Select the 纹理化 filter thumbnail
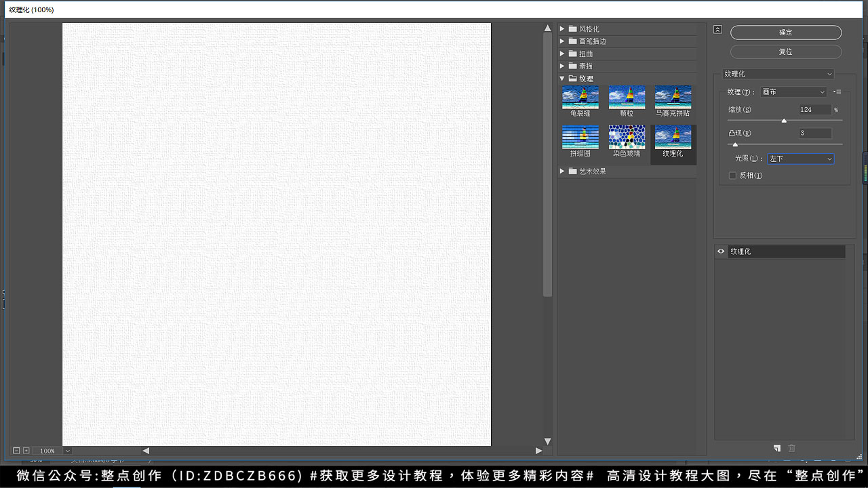 pos(673,138)
